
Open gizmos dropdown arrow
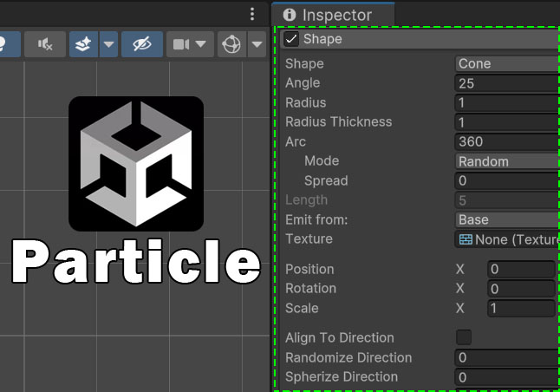click(257, 44)
